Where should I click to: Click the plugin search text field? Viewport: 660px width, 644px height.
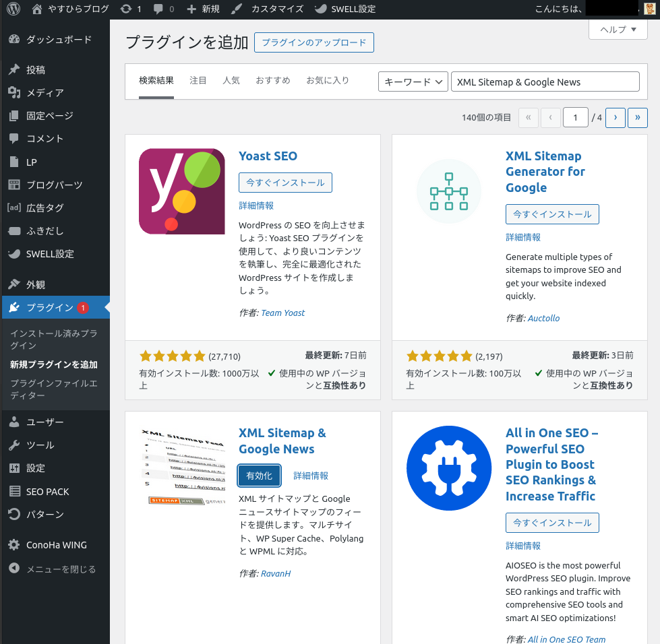tap(545, 82)
